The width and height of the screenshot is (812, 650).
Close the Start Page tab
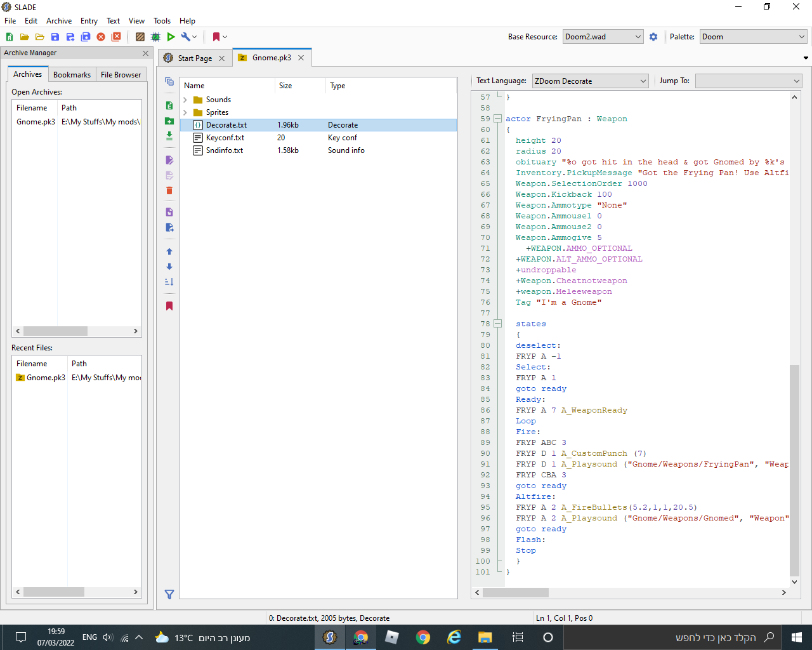[221, 58]
